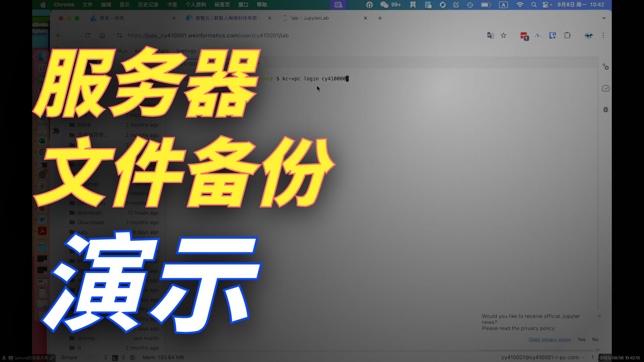This screenshot has height=362, width=644.
Task: Open Chrome profile avatar
Action: (589, 36)
